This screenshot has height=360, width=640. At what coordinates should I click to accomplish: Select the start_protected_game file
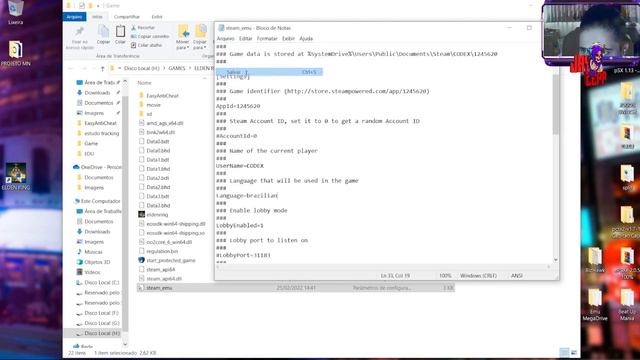167,260
